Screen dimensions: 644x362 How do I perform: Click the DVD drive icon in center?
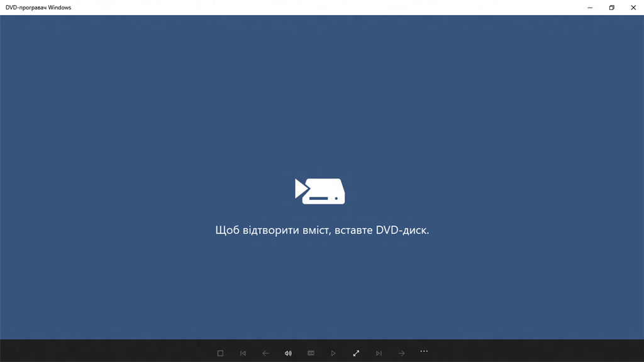click(x=320, y=191)
